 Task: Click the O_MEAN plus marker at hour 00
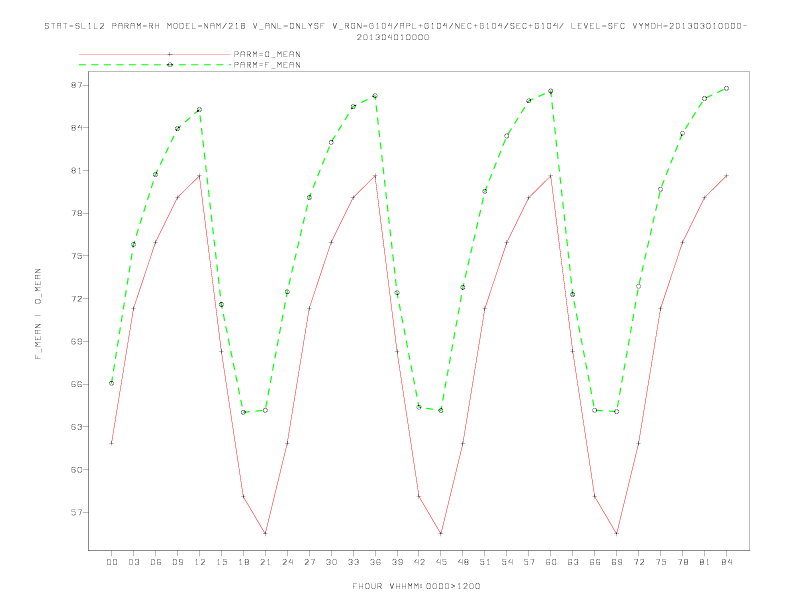[112, 443]
